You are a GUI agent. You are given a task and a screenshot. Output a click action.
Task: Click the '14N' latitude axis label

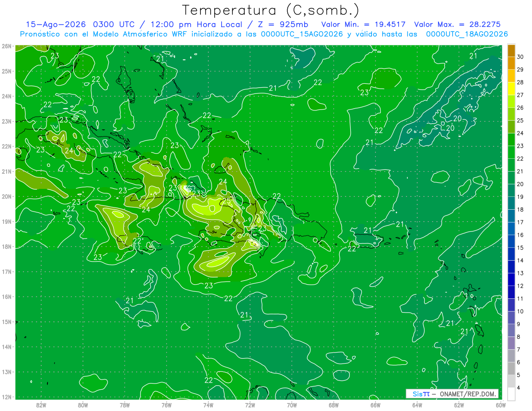pyautogui.click(x=6, y=347)
